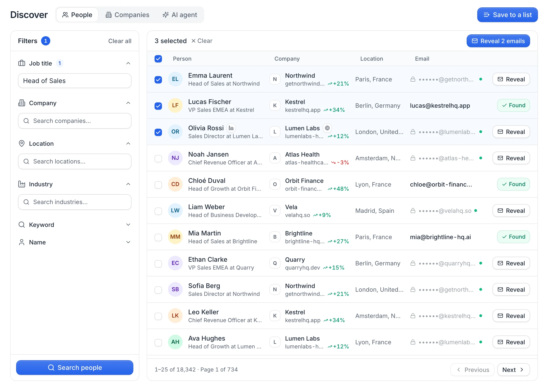Collapse the Company filter section
The height and width of the screenshot is (392, 549).
tap(128, 103)
